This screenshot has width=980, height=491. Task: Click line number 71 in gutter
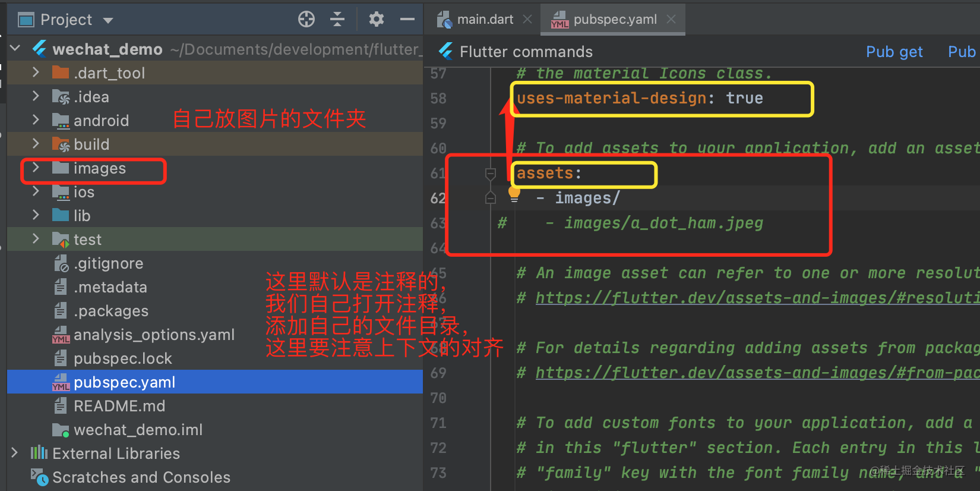438,423
